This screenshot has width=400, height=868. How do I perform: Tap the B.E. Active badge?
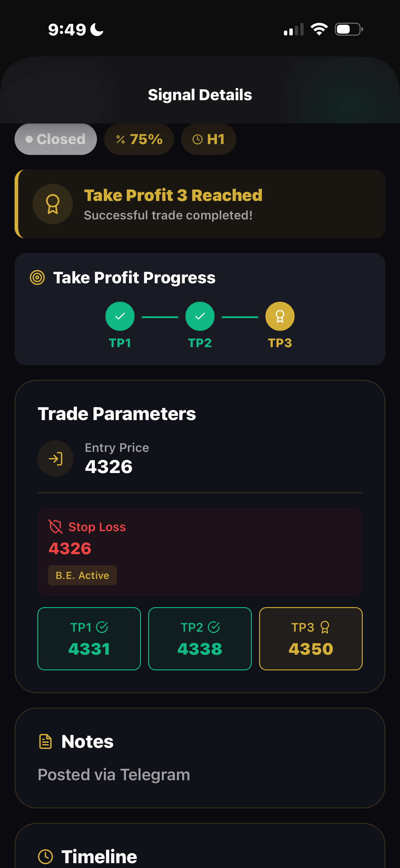point(82,575)
